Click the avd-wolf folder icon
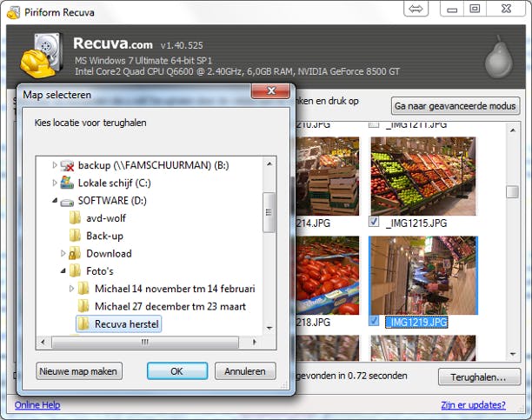 [75, 218]
